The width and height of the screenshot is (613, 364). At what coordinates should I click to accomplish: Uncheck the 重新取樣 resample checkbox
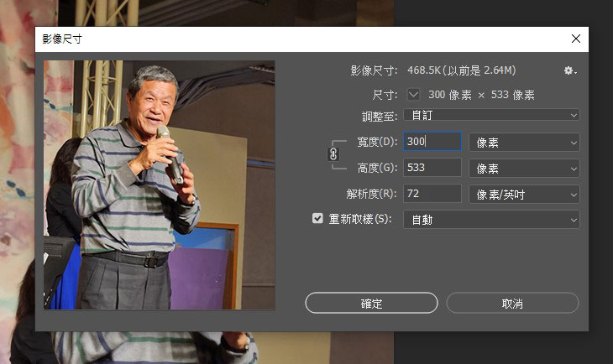click(317, 218)
